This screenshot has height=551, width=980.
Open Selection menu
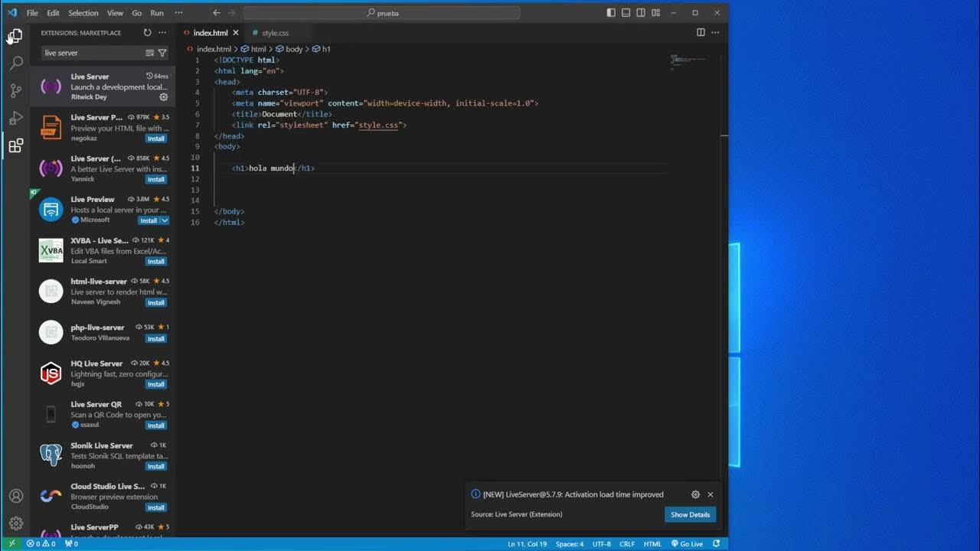coord(83,13)
